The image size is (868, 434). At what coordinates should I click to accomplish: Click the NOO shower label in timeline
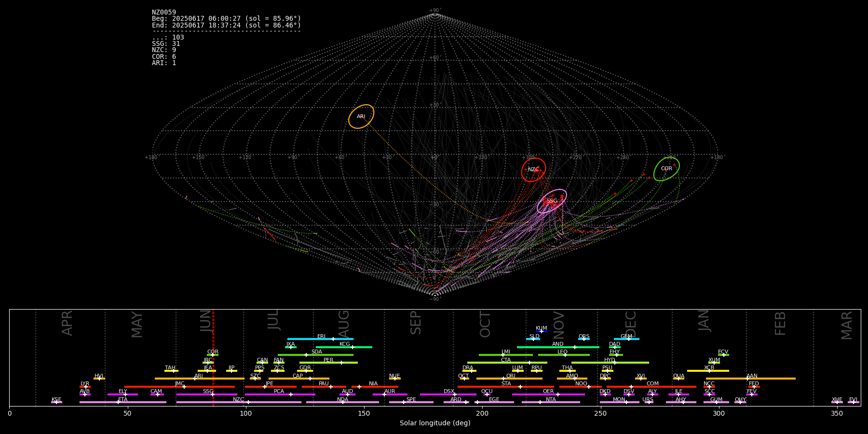click(x=582, y=384)
